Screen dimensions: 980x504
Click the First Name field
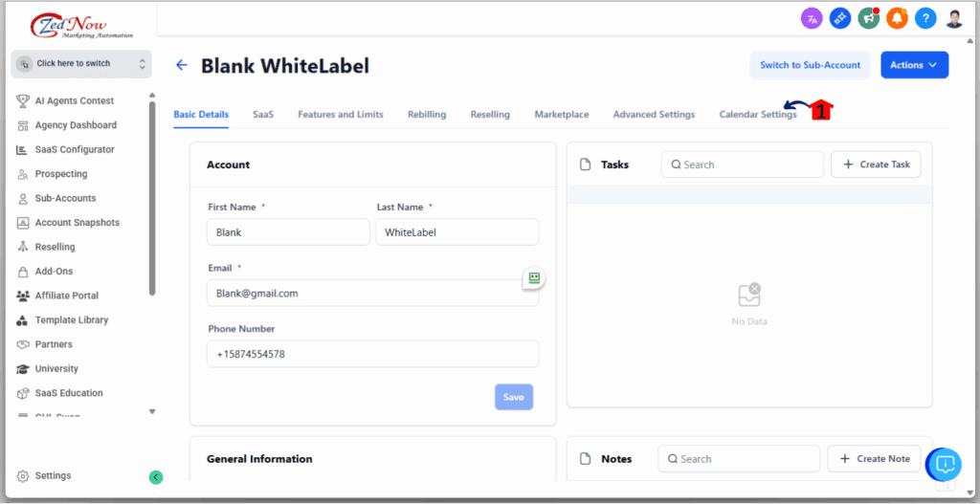tap(288, 232)
